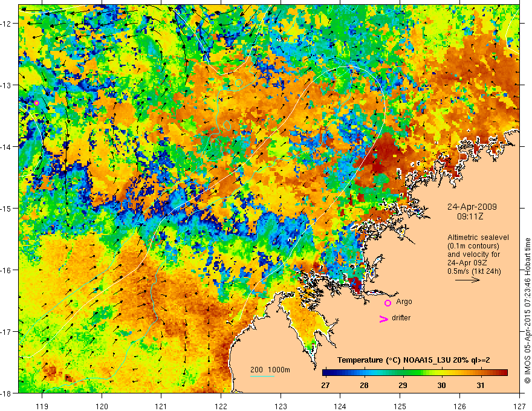
Task: Click the dark red end of the color bar
Action: [505, 373]
